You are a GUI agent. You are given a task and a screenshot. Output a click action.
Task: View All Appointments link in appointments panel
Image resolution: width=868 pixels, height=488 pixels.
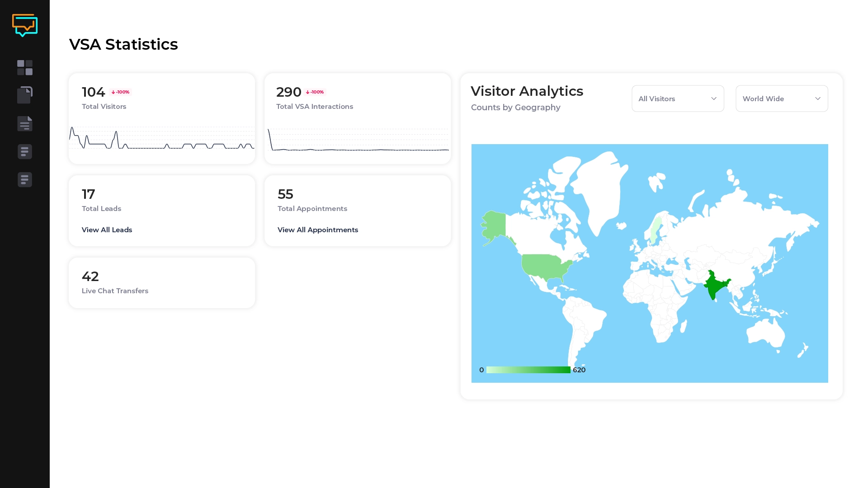tap(318, 230)
